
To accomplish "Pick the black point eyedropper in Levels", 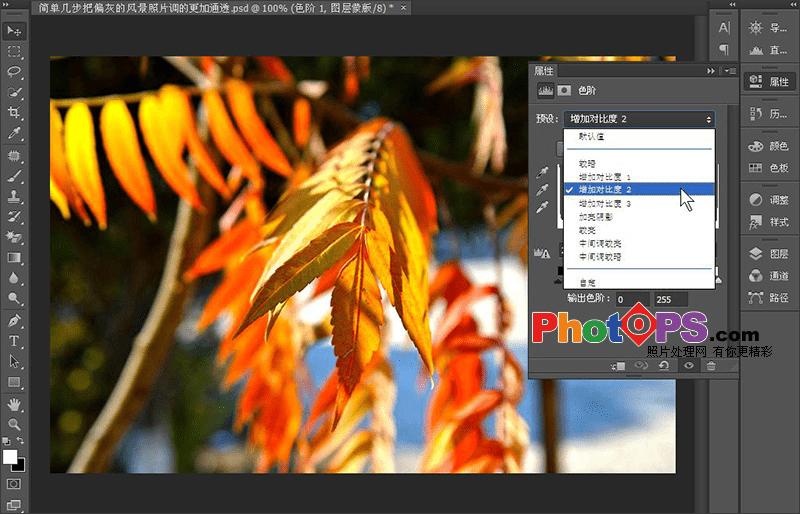I will click(x=542, y=173).
